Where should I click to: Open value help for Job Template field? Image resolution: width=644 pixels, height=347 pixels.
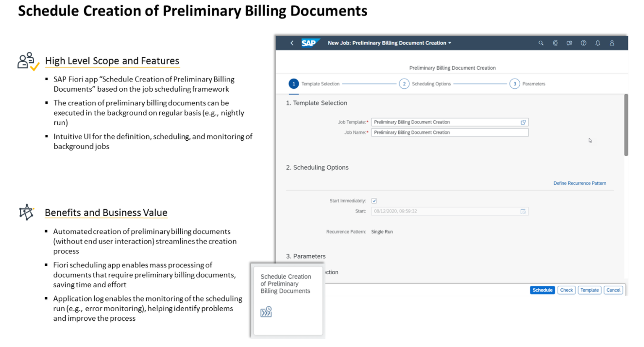click(x=523, y=122)
